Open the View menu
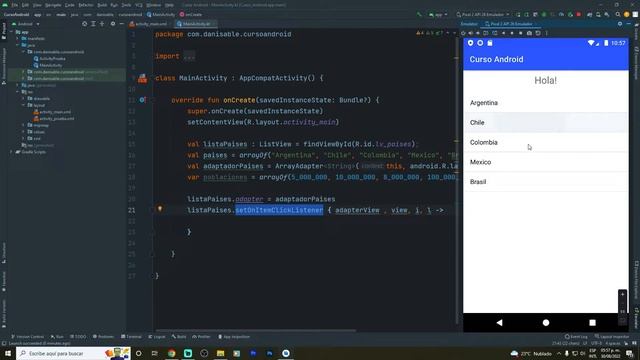The image size is (640, 360). (37, 5)
